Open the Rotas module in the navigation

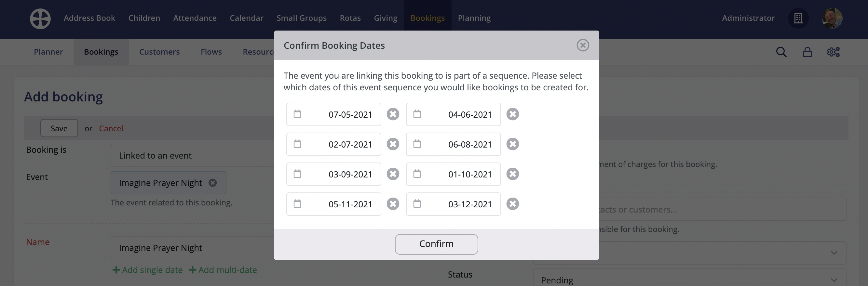[x=350, y=18]
